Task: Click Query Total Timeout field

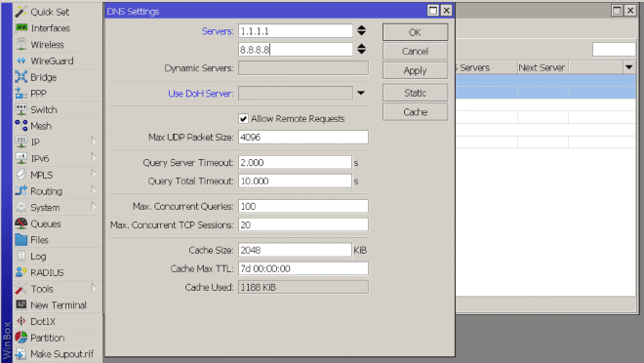Action: pyautogui.click(x=295, y=181)
